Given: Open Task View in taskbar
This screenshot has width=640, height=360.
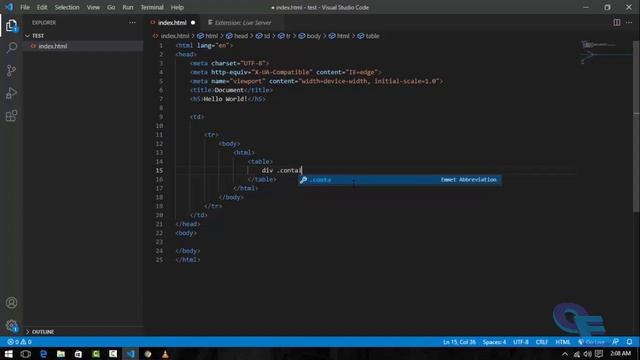Looking at the screenshot, I should point(26,354).
